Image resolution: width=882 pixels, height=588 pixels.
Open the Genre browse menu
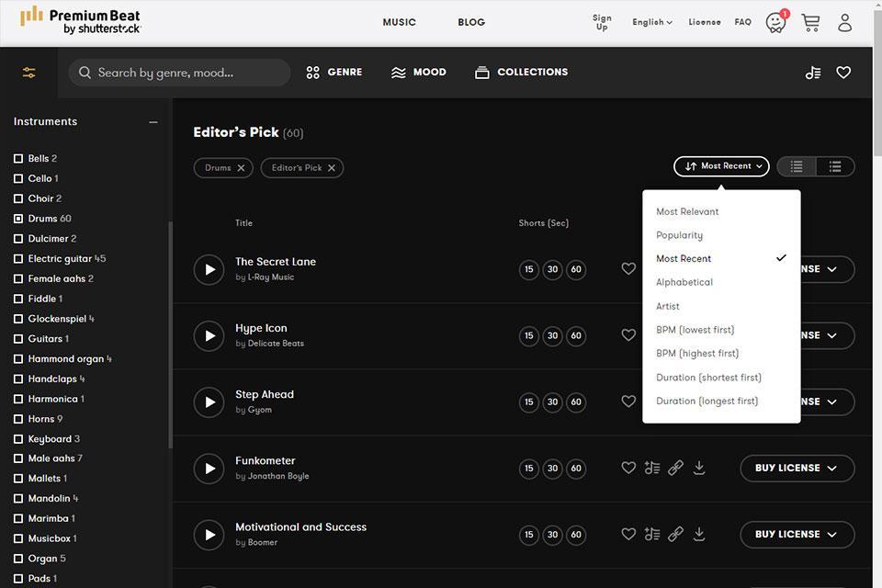point(334,73)
